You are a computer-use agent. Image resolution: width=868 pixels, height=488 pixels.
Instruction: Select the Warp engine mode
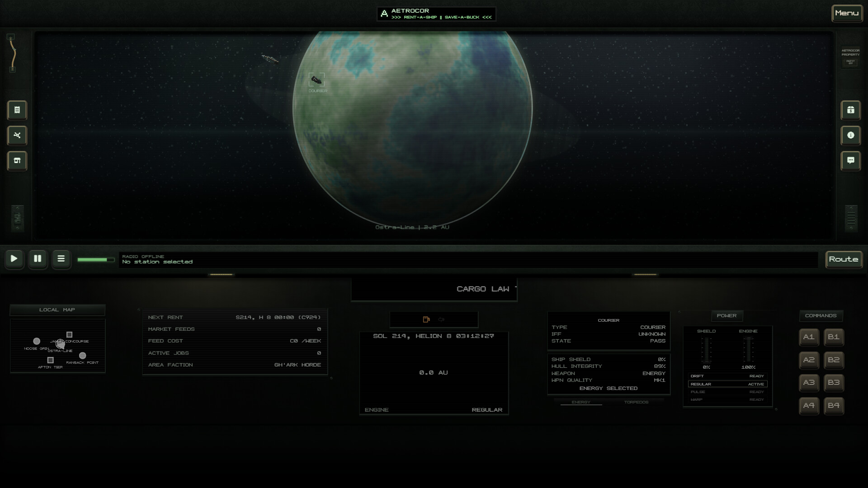point(727,399)
